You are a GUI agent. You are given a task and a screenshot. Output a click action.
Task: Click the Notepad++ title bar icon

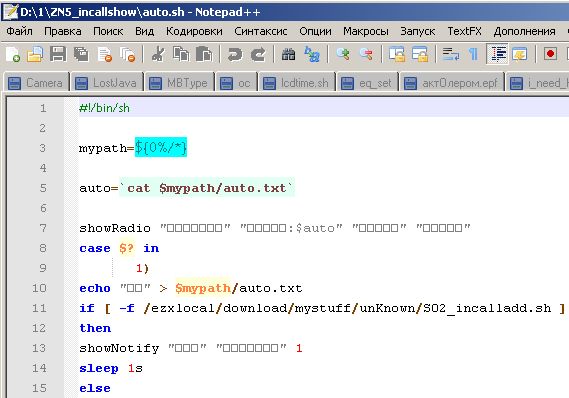click(x=10, y=12)
